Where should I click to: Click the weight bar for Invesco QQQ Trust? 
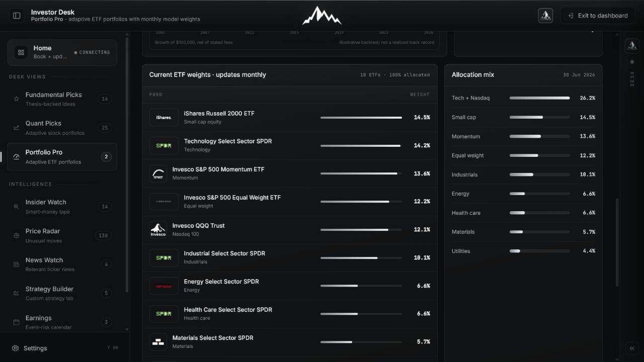tap(361, 230)
